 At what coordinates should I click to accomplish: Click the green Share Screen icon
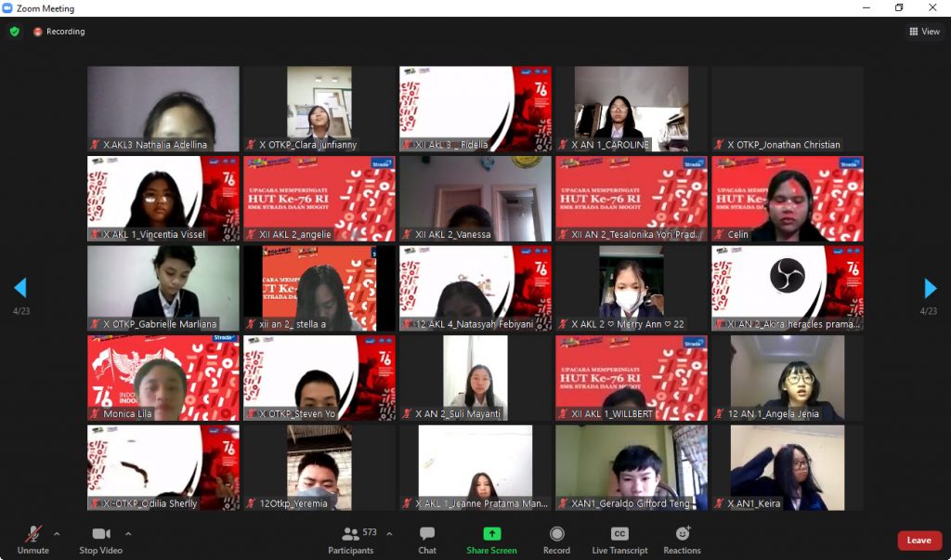[x=491, y=534]
